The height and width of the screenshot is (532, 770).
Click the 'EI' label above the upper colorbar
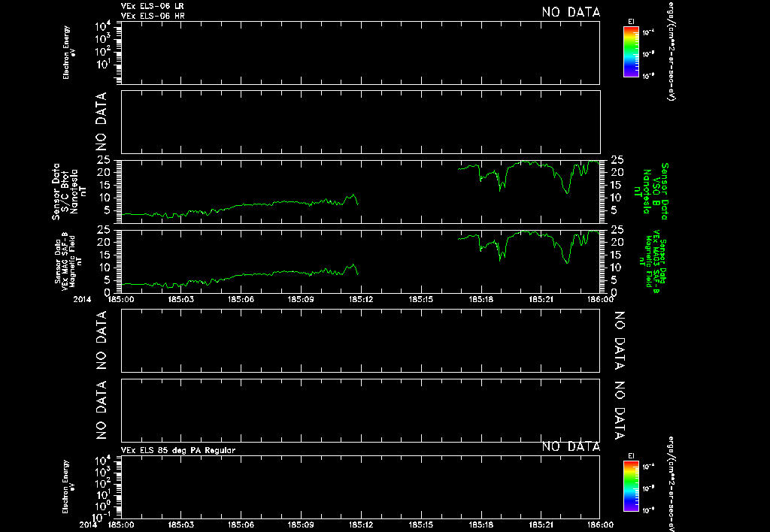click(631, 21)
